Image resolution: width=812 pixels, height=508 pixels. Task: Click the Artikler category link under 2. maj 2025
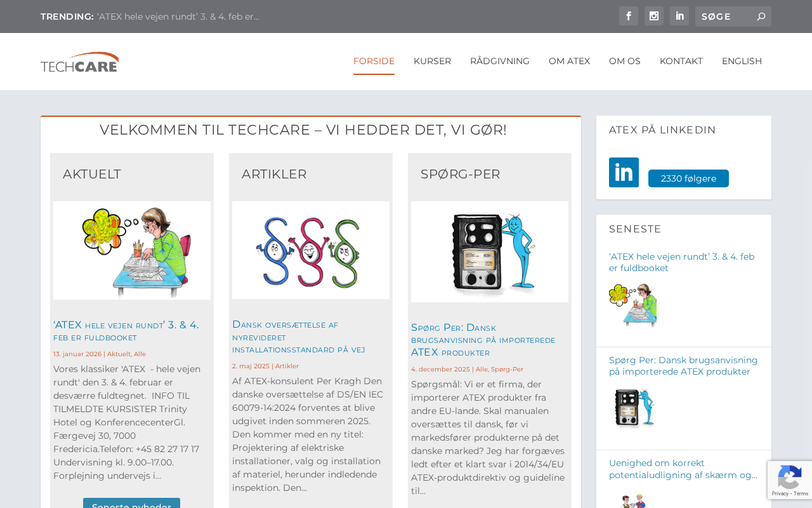pos(287,366)
